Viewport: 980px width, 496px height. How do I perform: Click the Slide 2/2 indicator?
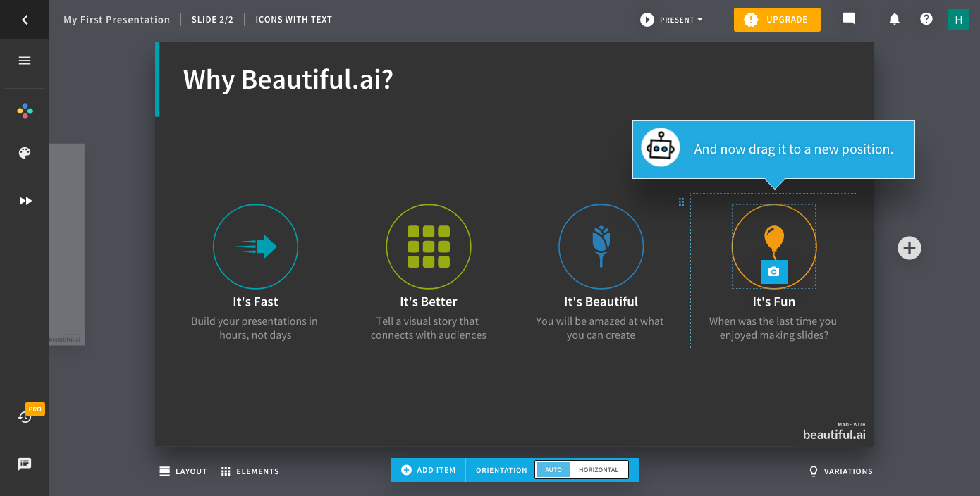coord(212,20)
